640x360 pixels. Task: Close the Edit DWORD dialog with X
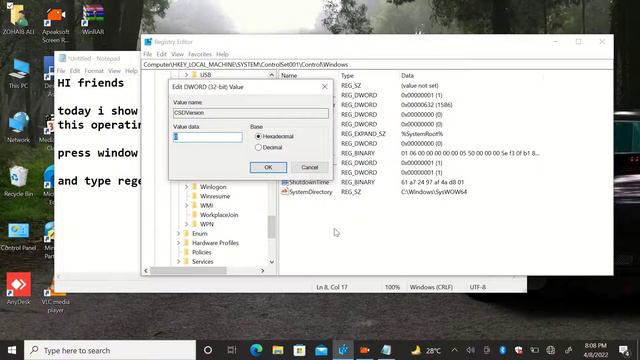point(324,87)
